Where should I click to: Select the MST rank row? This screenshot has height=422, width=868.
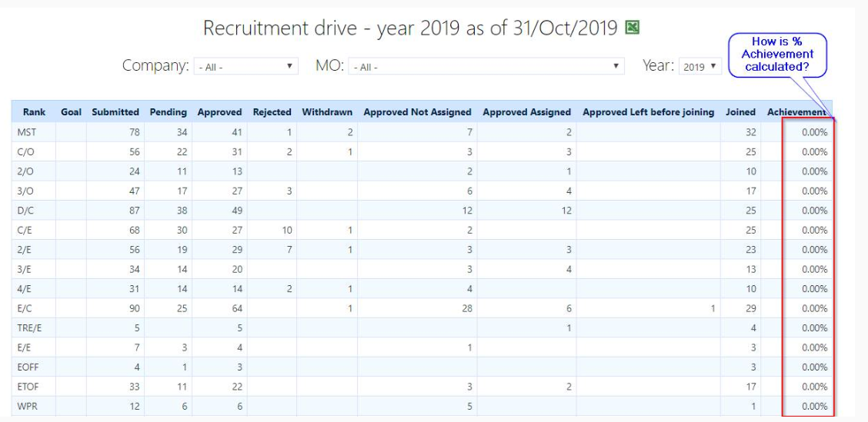(422, 132)
